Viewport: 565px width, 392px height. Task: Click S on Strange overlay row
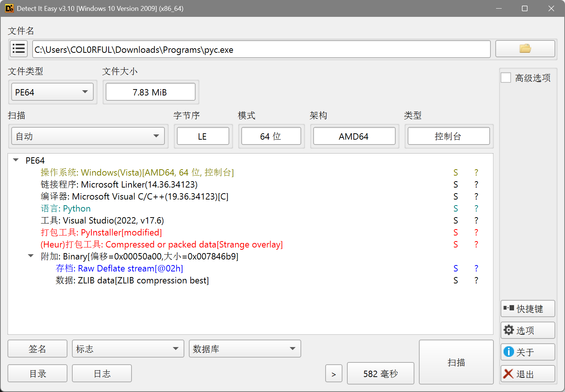(456, 244)
